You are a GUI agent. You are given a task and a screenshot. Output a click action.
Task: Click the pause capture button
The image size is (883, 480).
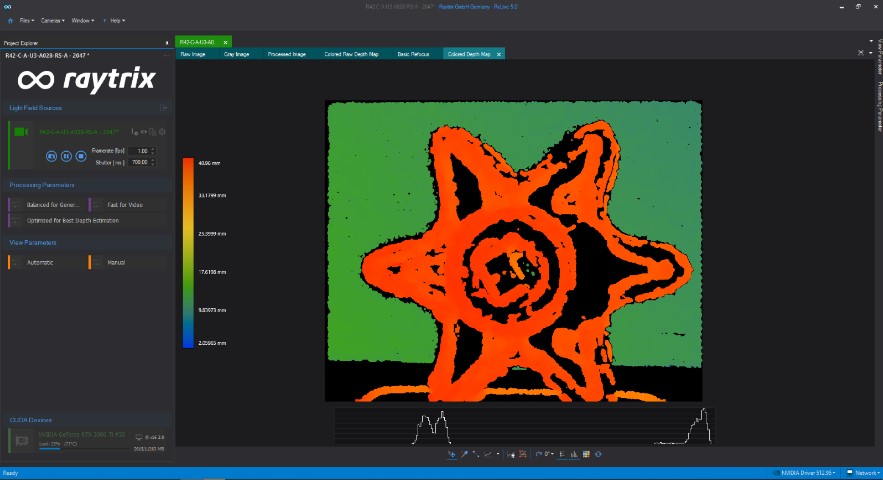pos(66,156)
